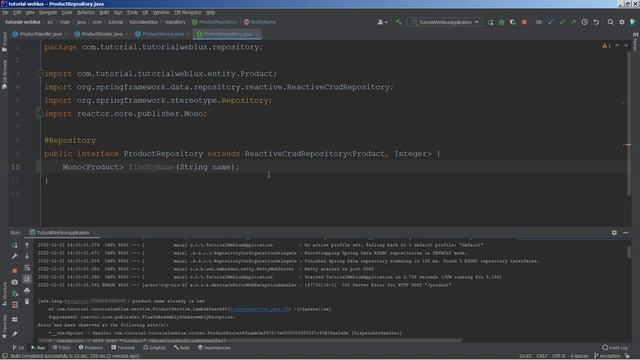Click the warning indicator in editor corner
The width and height of the screenshot is (640, 360).
click(606, 46)
